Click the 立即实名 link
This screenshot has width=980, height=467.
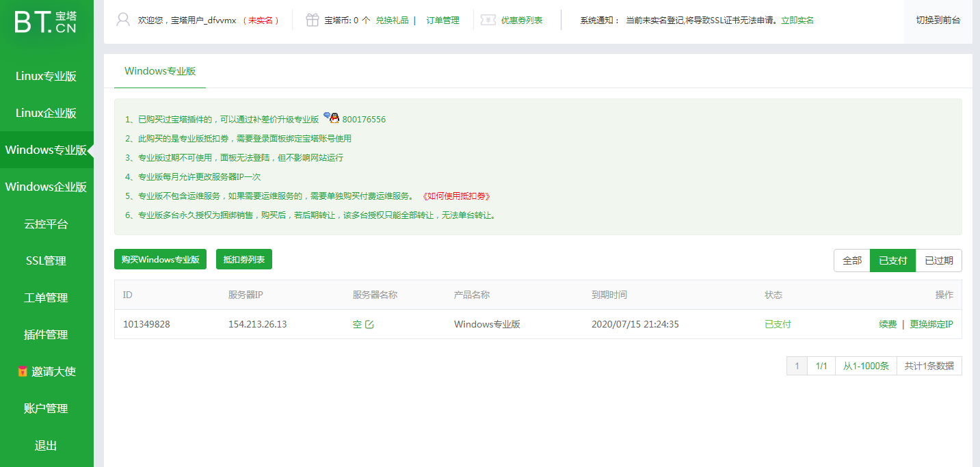coord(797,21)
